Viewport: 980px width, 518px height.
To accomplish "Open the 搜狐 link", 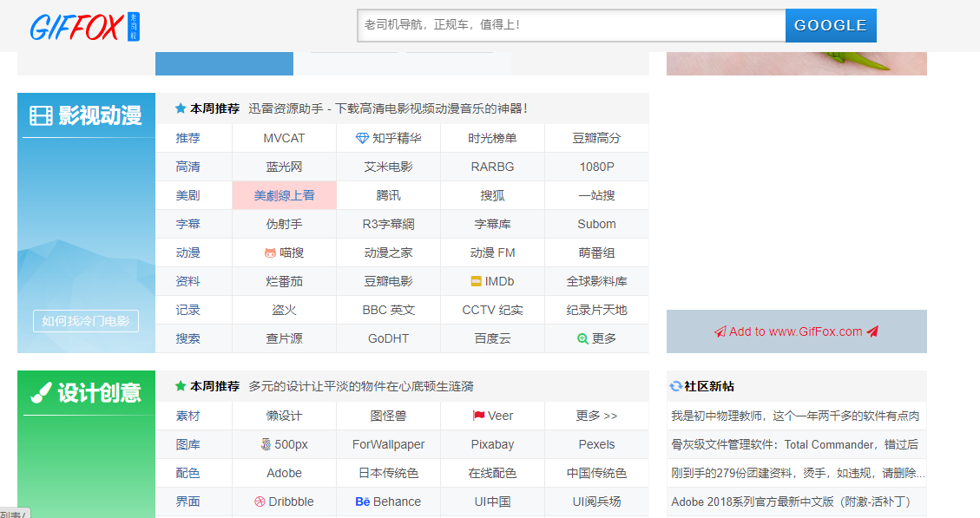I will click(492, 195).
